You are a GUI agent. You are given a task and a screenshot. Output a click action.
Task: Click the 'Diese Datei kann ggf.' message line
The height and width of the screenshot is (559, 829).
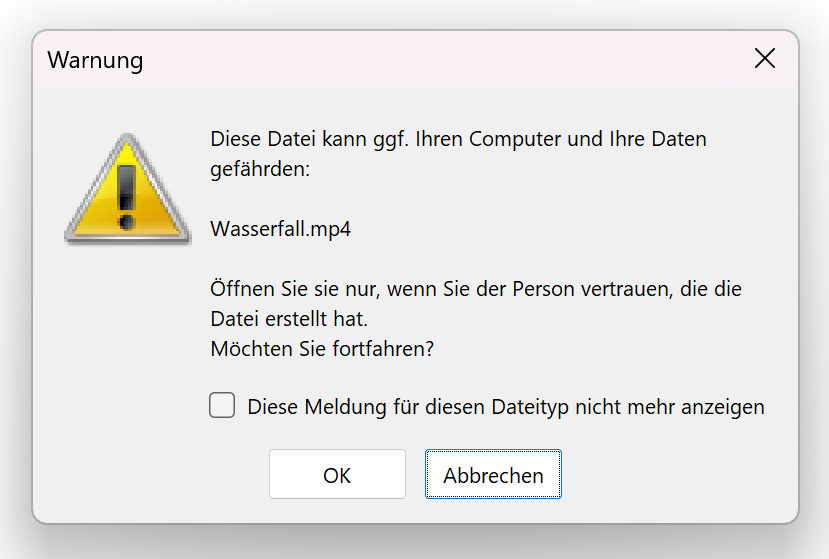[458, 139]
